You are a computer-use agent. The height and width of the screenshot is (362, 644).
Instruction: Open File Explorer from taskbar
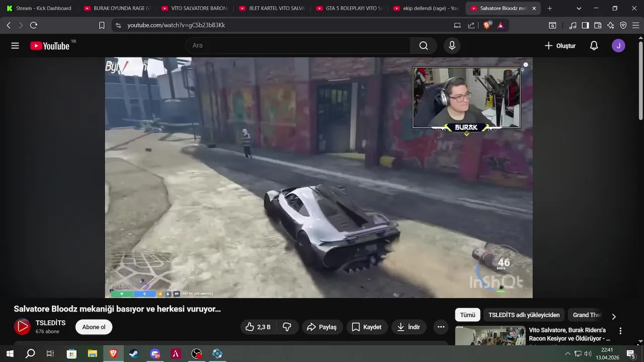pos(92,354)
